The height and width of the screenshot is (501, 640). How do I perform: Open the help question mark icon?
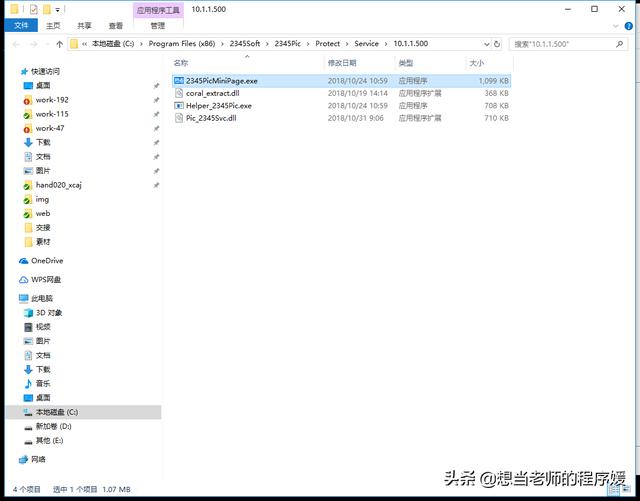click(x=629, y=26)
